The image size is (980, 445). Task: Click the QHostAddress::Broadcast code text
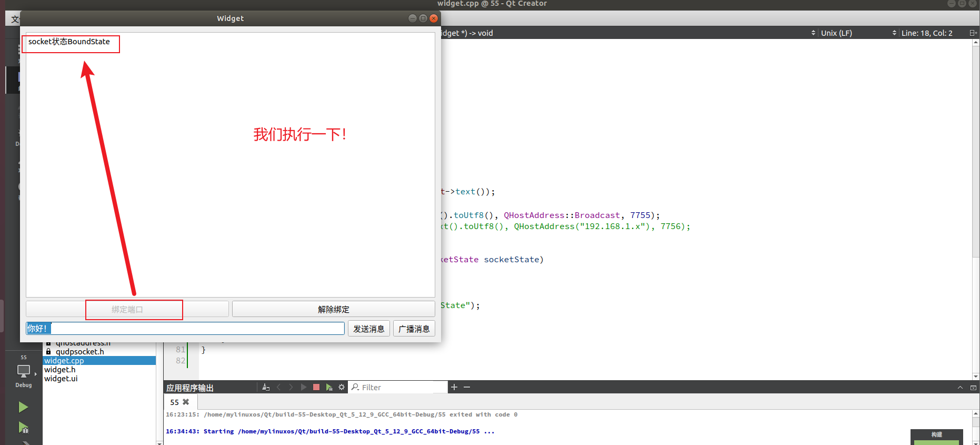coord(562,215)
